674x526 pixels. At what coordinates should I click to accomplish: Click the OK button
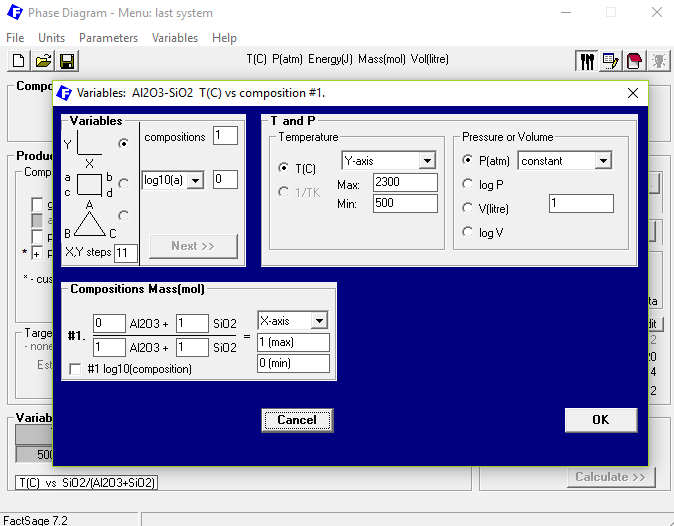tap(600, 420)
